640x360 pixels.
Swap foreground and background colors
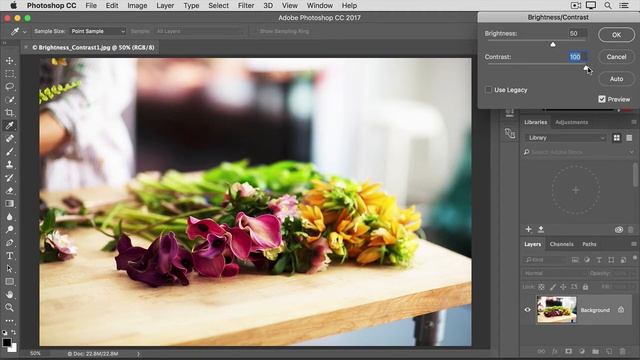[13, 332]
